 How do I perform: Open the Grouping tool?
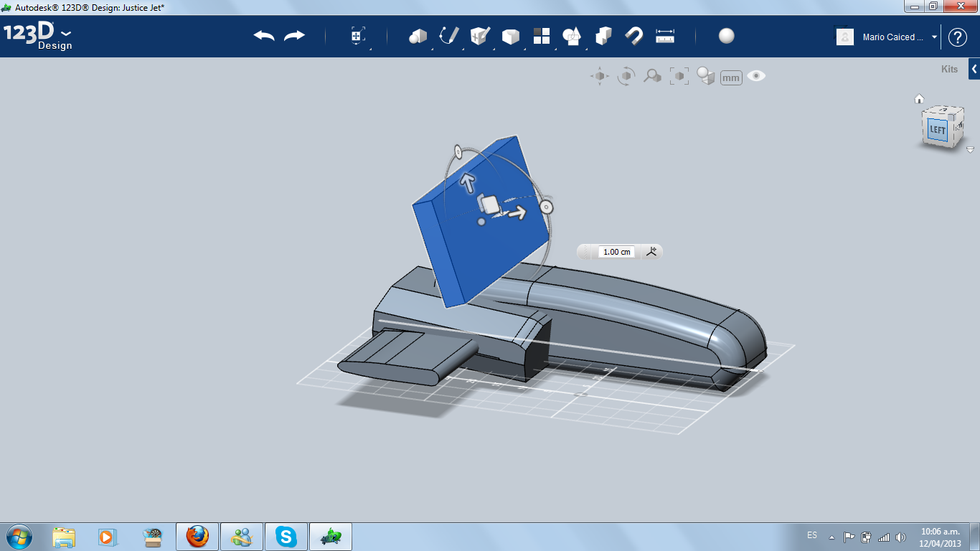click(572, 36)
